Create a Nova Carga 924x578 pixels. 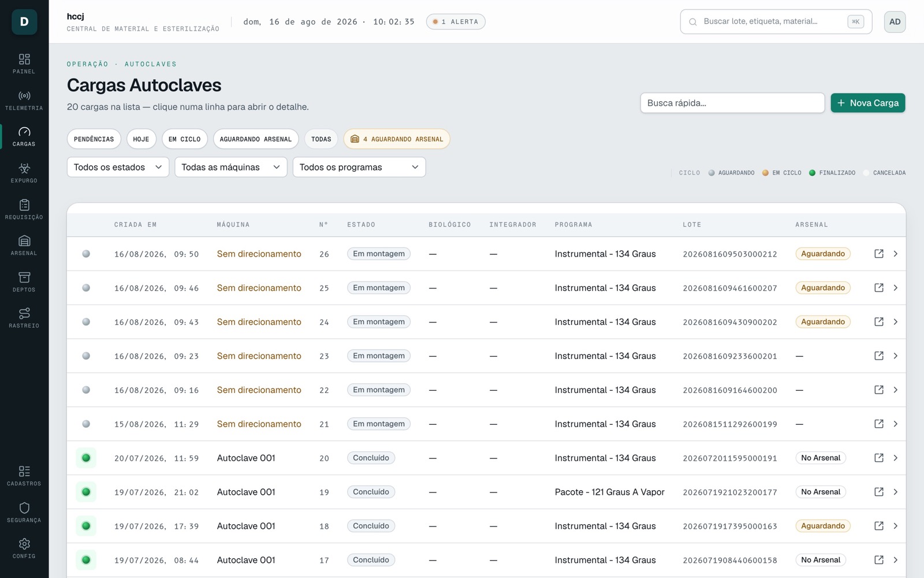pyautogui.click(x=868, y=103)
